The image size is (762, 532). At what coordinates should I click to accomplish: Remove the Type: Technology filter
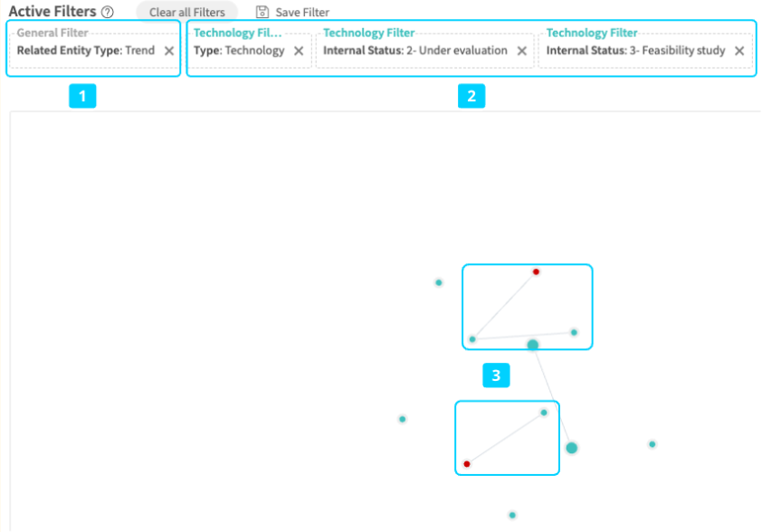[x=299, y=52]
